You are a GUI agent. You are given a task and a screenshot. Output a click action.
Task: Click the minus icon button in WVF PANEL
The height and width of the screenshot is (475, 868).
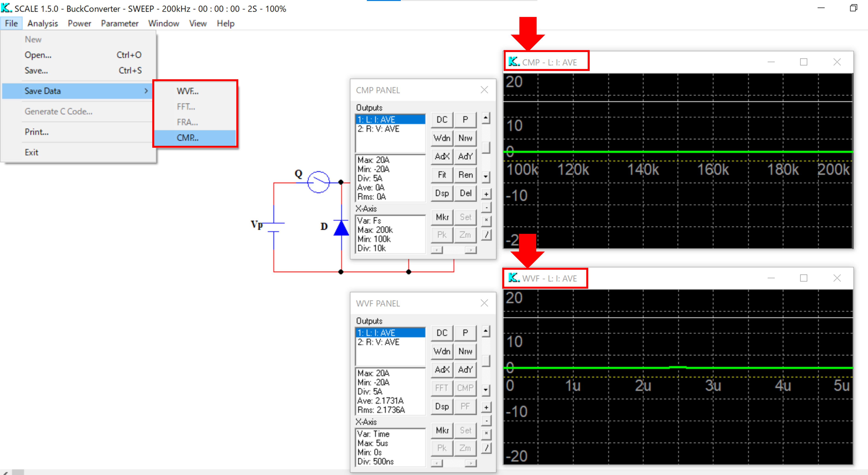click(x=486, y=421)
